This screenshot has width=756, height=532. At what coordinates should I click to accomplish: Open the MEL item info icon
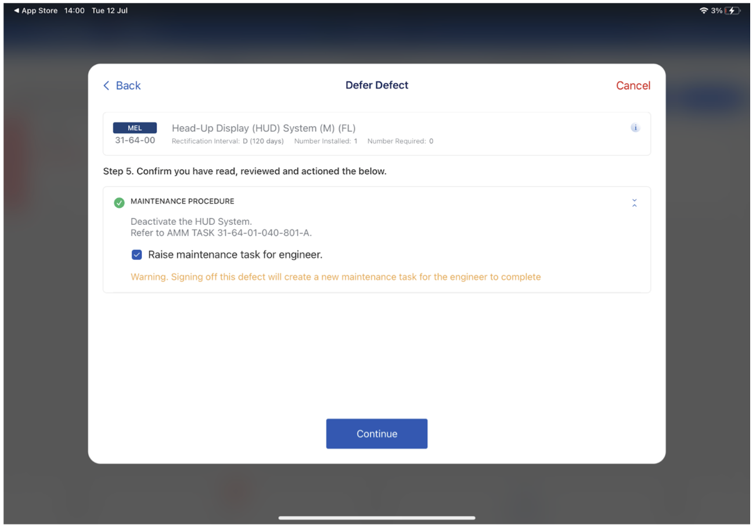click(x=635, y=128)
